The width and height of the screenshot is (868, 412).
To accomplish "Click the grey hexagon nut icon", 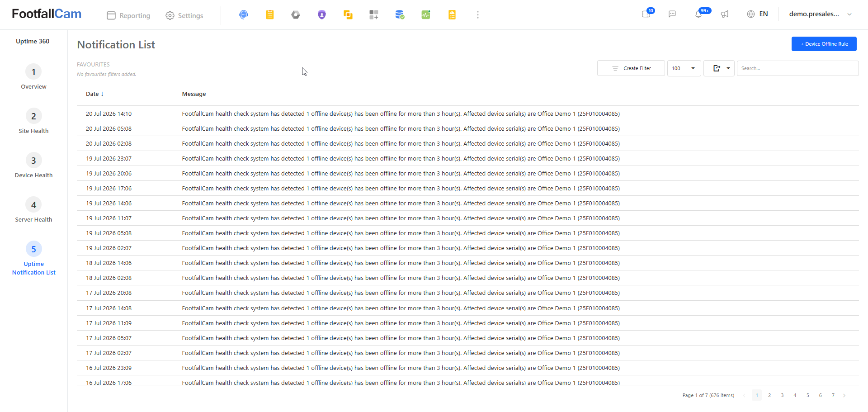I will tap(296, 15).
